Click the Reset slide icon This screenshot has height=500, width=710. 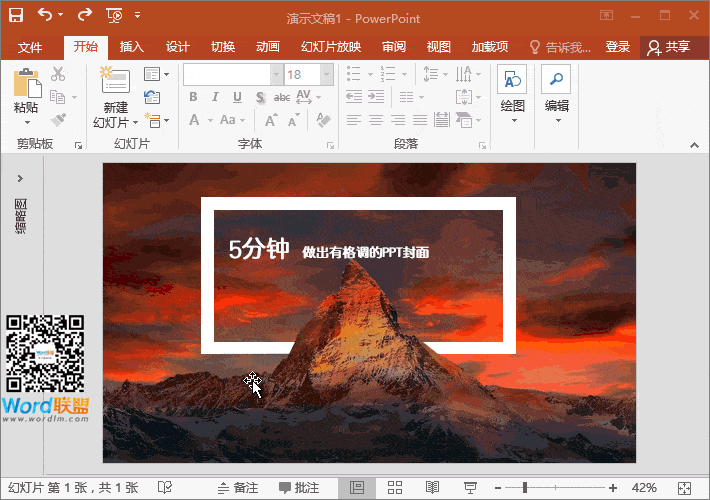click(152, 97)
